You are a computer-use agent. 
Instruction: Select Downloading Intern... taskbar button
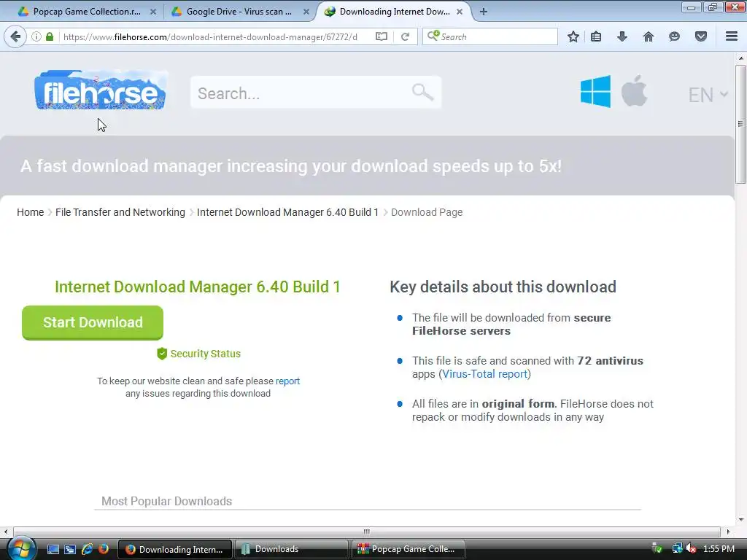coord(175,549)
